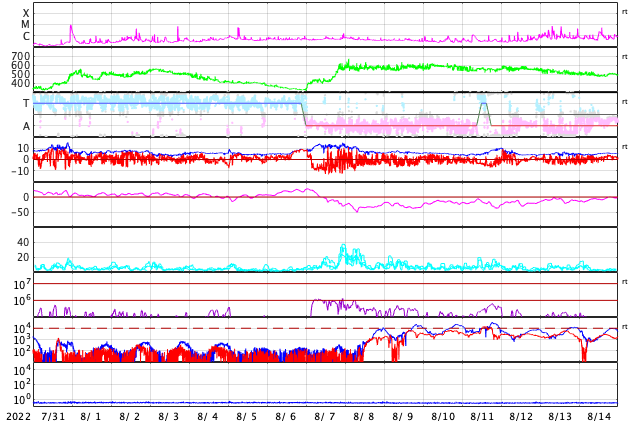Click the A sector axis label
The height and width of the screenshot is (424, 634).
[x=26, y=127]
